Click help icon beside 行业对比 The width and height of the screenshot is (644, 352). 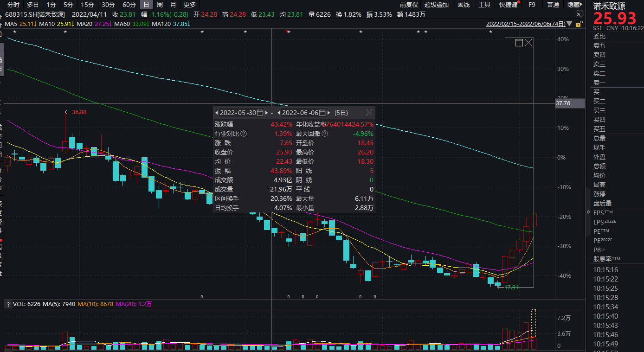244,134
